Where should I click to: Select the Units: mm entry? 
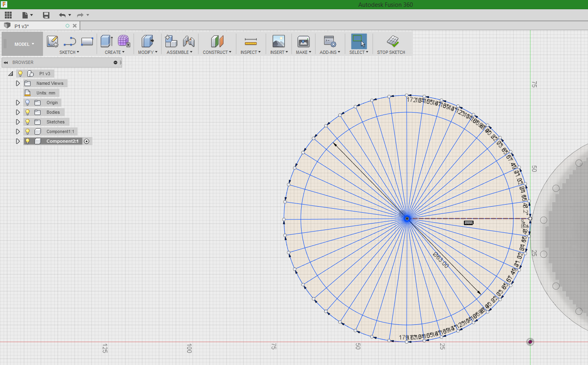[x=46, y=93]
